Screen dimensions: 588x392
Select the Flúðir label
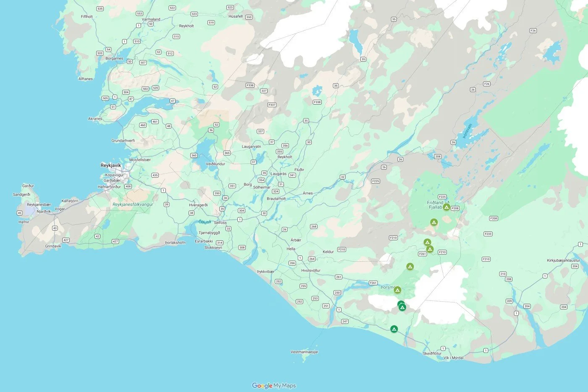click(299, 170)
